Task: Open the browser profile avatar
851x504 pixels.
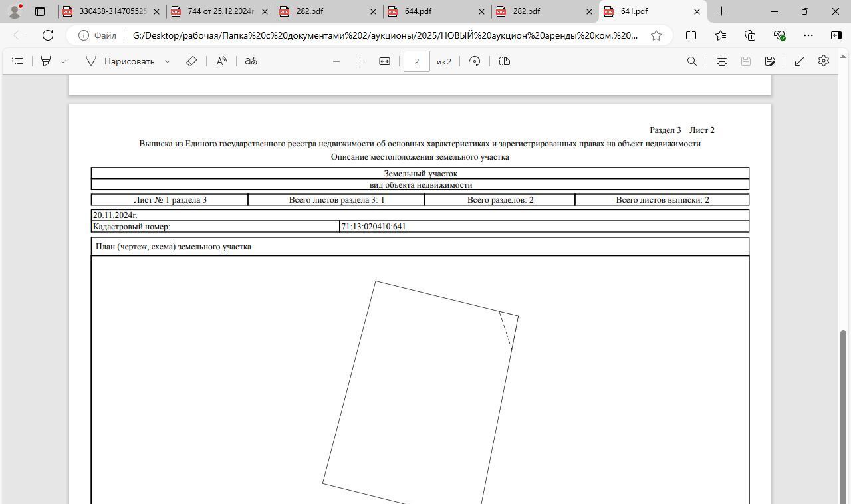Action: coord(15,11)
